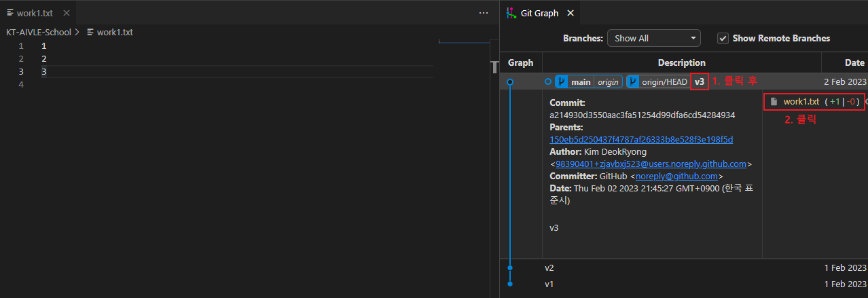This screenshot has height=298, width=868.
Task: Click the HEAD circle marker before the main label
Action: pyautogui.click(x=548, y=82)
